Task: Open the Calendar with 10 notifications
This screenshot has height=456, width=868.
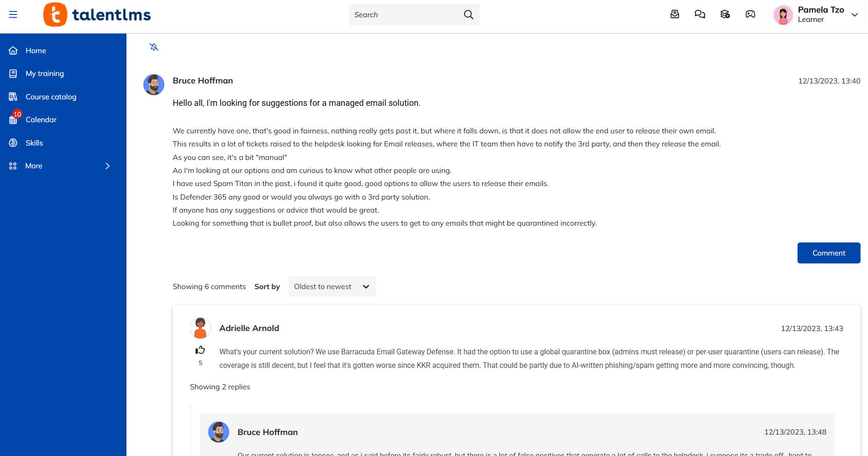Action: point(41,120)
